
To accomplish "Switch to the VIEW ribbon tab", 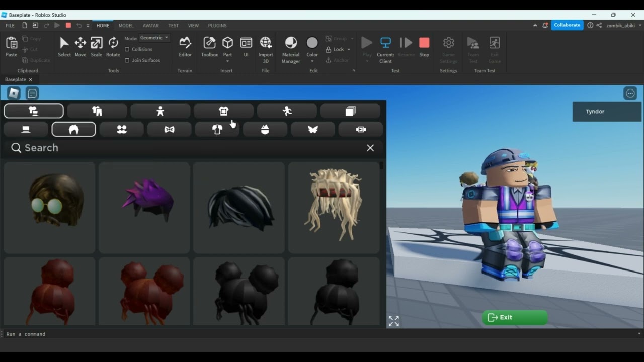I will coord(193,25).
